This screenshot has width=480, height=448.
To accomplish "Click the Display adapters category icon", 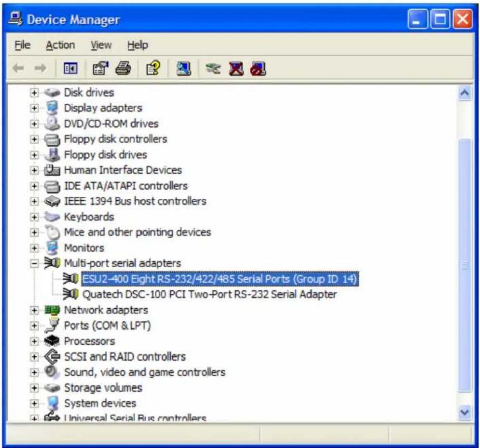I will pos(52,108).
